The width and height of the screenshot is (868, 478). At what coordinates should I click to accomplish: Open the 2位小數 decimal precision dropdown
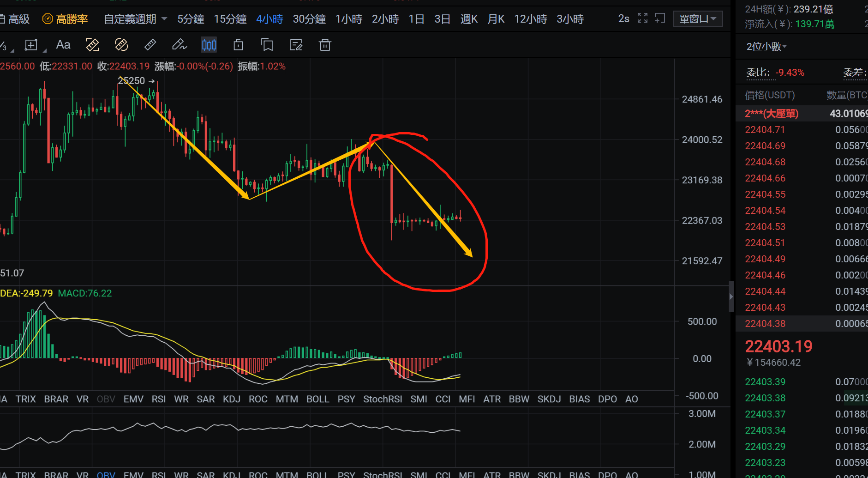click(x=766, y=46)
